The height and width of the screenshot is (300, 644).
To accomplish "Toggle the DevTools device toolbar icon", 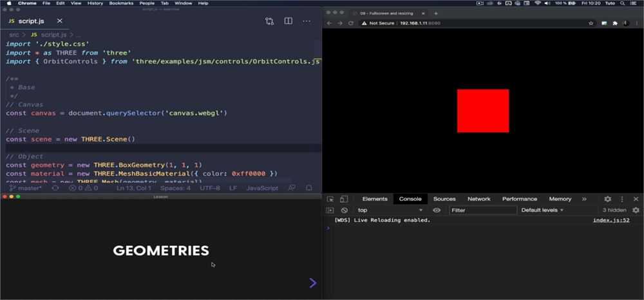I will [344, 199].
